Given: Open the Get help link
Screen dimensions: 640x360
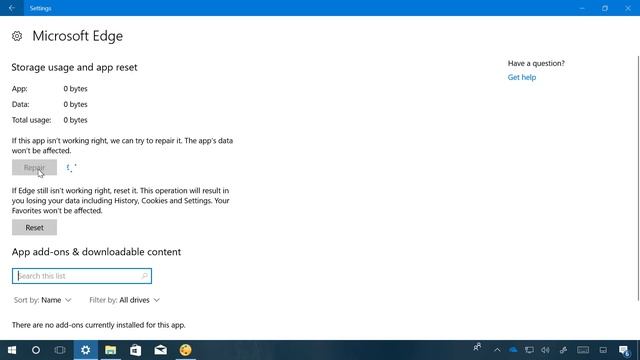Looking at the screenshot, I should point(522,77).
